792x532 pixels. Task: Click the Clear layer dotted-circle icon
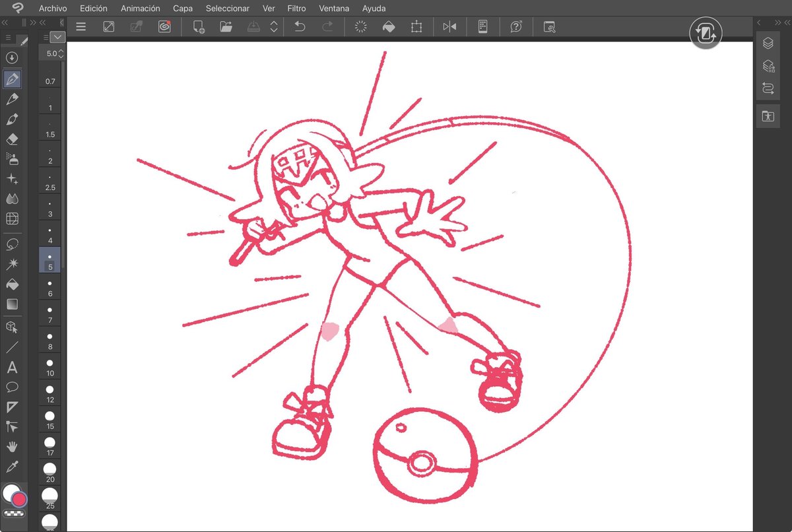click(361, 27)
